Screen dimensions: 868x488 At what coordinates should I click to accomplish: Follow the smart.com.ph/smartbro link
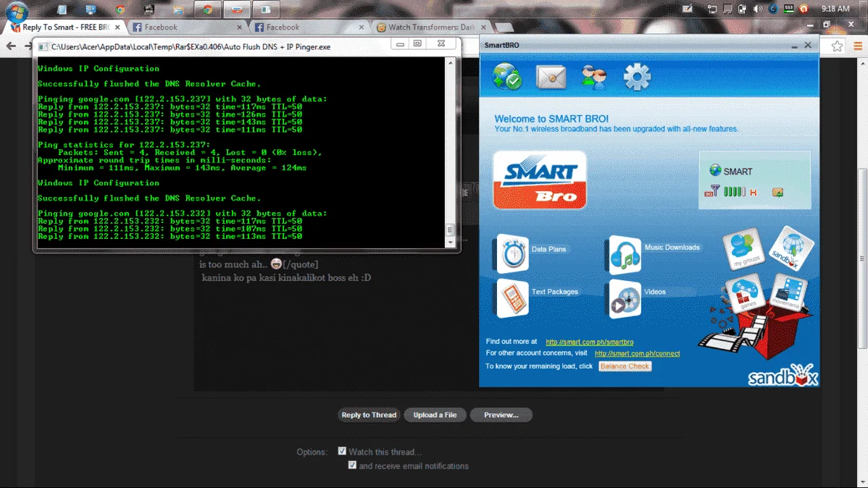[589, 342]
